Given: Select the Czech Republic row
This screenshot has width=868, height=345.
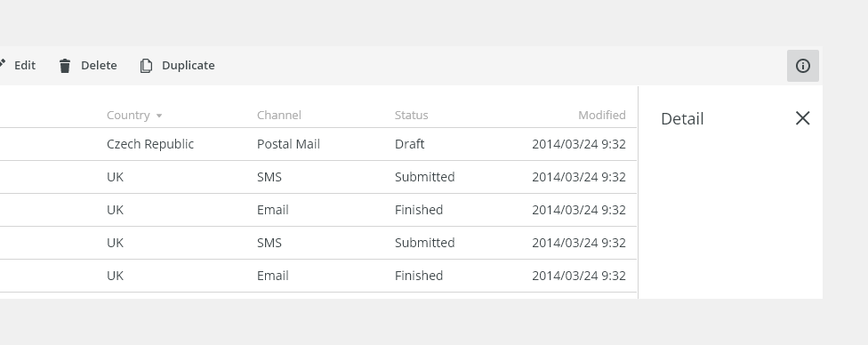Looking at the screenshot, I should (318, 145).
